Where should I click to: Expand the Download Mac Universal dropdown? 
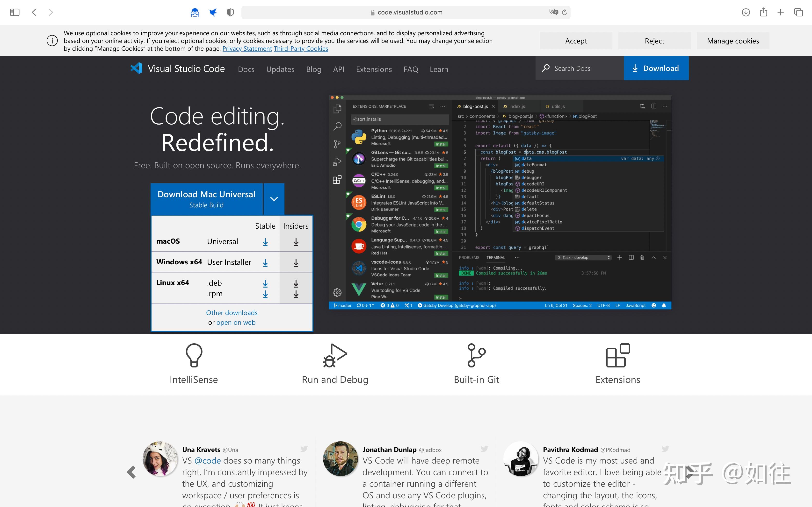click(274, 198)
